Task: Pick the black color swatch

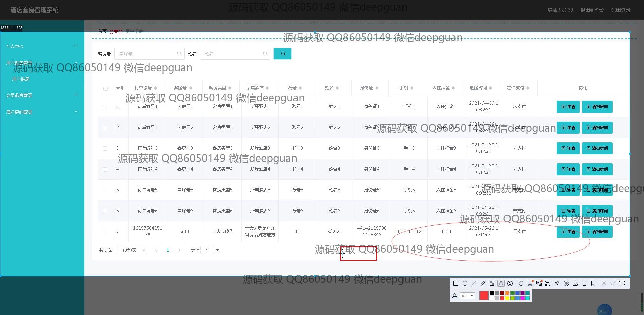Action: coord(492,293)
